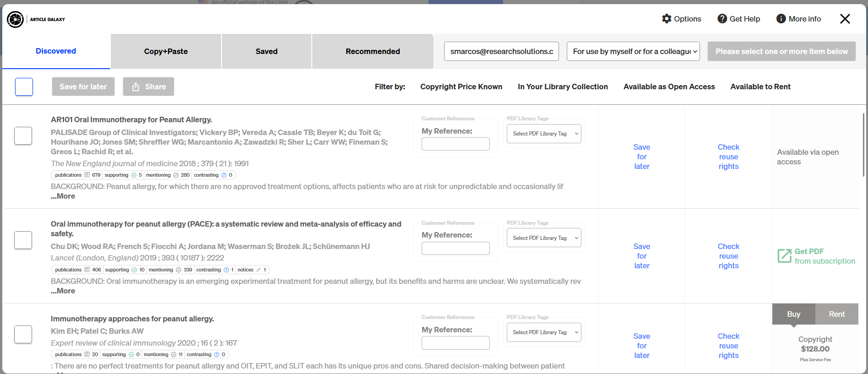
Task: Click Check reuse rights for AR101 article
Action: (728, 157)
